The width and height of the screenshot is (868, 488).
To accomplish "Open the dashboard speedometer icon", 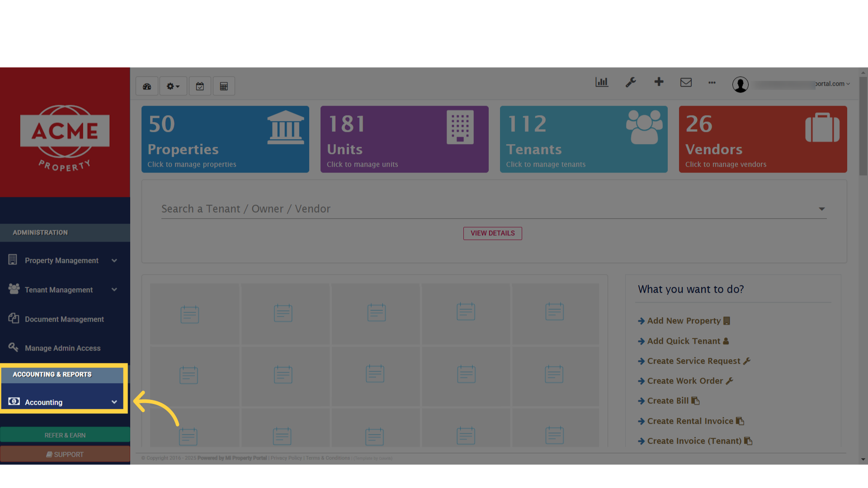I will coord(147,86).
